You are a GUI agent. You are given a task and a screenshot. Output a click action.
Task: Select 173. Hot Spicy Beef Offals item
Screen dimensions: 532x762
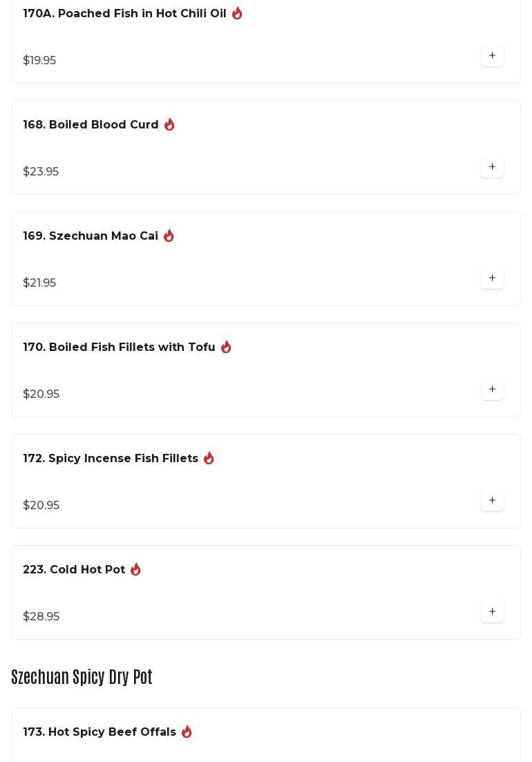(99, 732)
